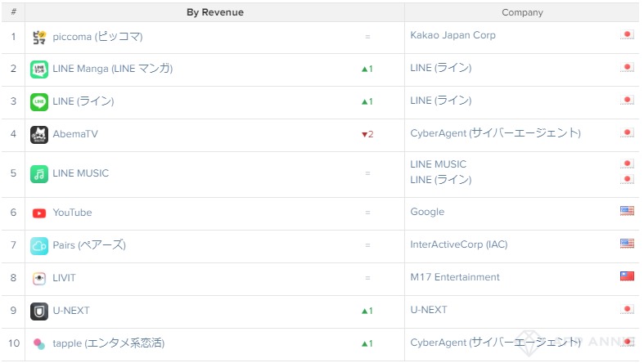Viewport: 644px width, 363px height.
Task: Open the YouTube app link
Action: (72, 213)
